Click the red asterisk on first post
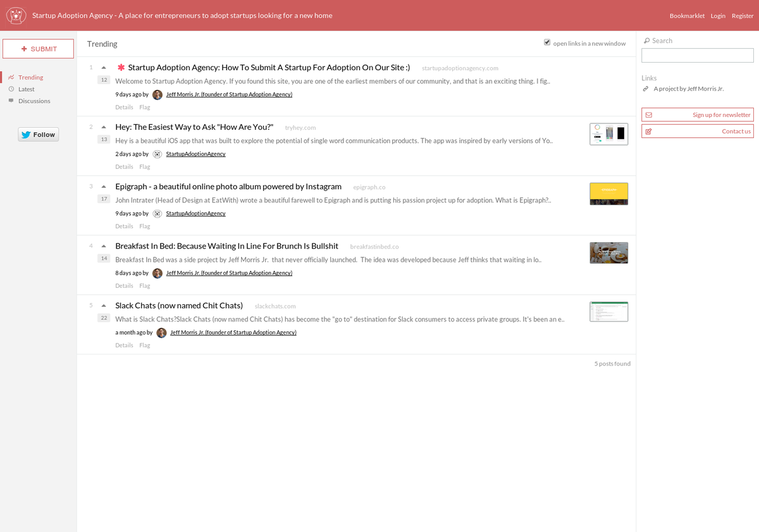 pyautogui.click(x=121, y=67)
